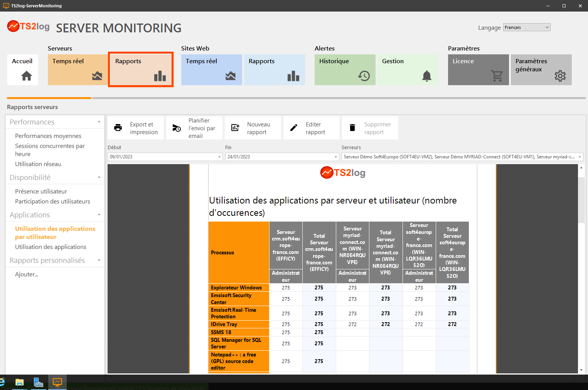Click Ajouter... to add a custom report
This screenshot has width=588, height=390.
pos(27,274)
